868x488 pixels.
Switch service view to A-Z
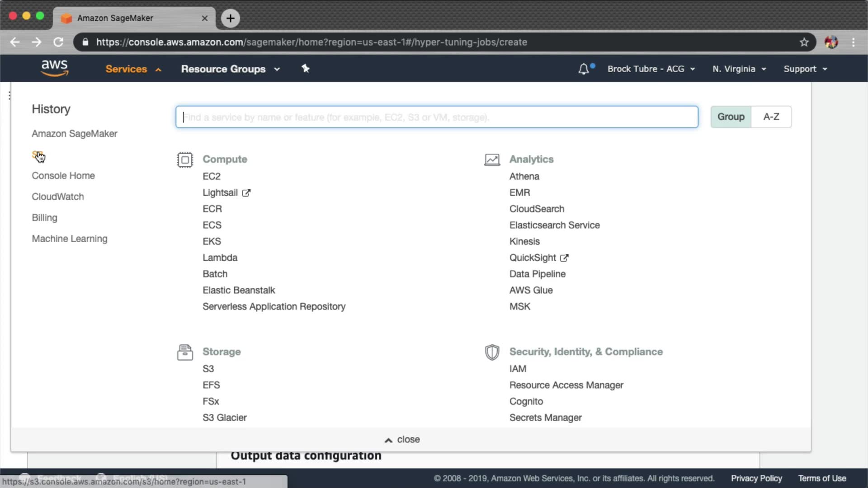coord(771,117)
